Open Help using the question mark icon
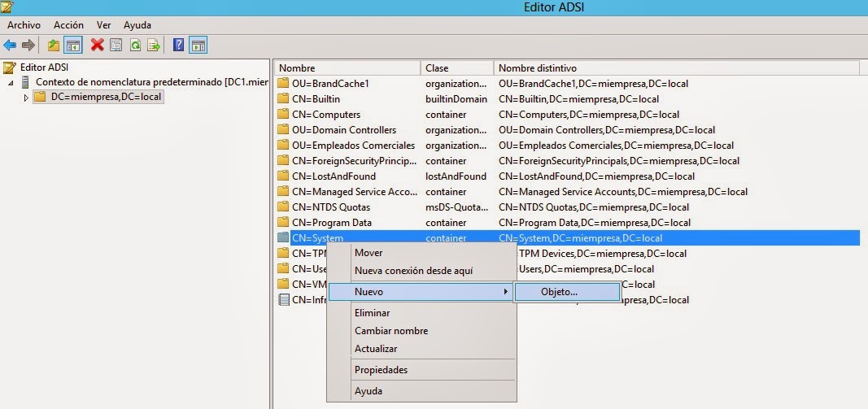The image size is (868, 409). coord(179,45)
